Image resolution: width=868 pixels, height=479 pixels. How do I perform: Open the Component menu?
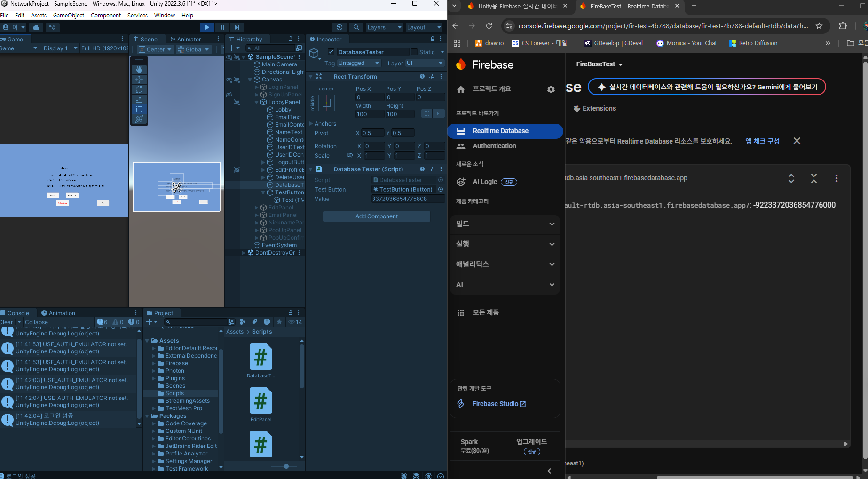[x=106, y=16]
